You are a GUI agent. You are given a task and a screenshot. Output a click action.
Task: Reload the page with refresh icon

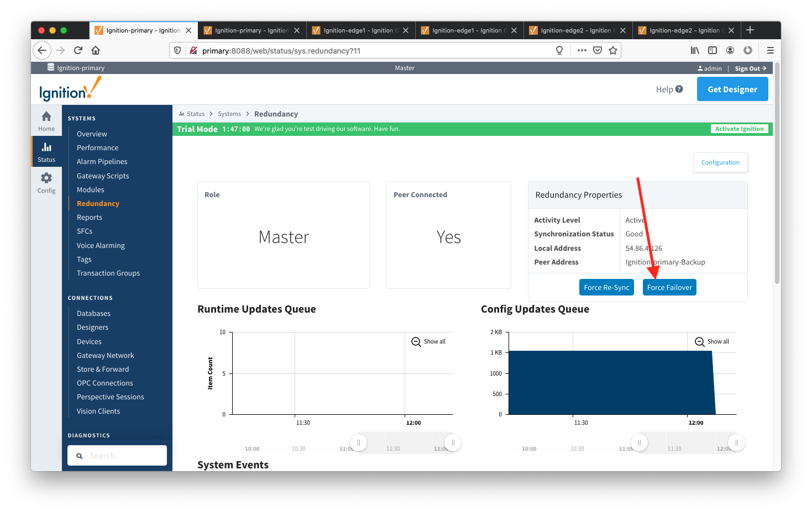[x=78, y=50]
